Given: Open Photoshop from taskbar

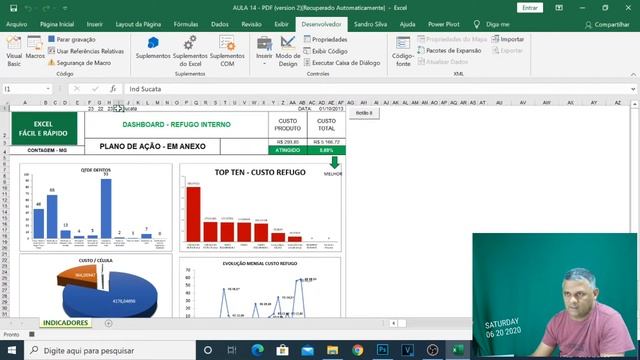Looking at the screenshot, I should coord(382,350).
